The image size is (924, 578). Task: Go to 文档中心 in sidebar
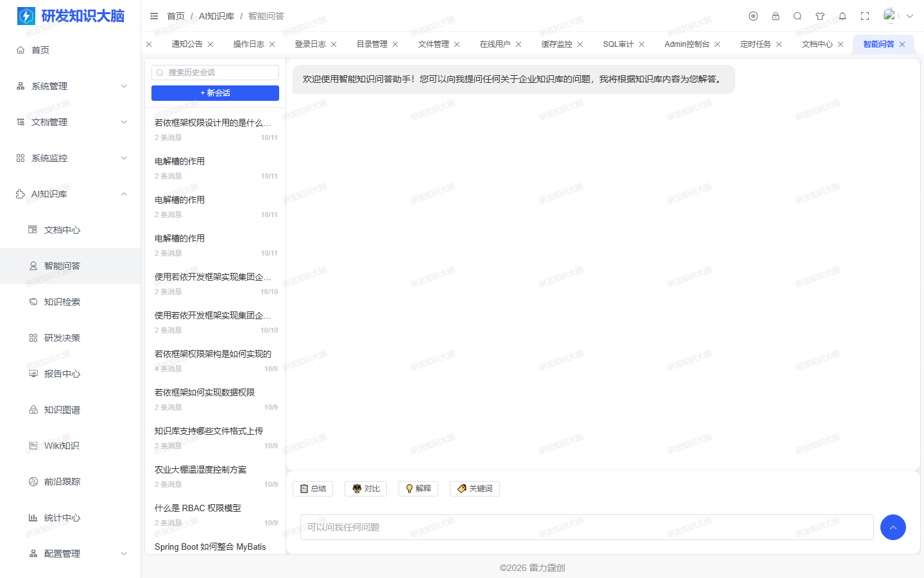click(70, 230)
